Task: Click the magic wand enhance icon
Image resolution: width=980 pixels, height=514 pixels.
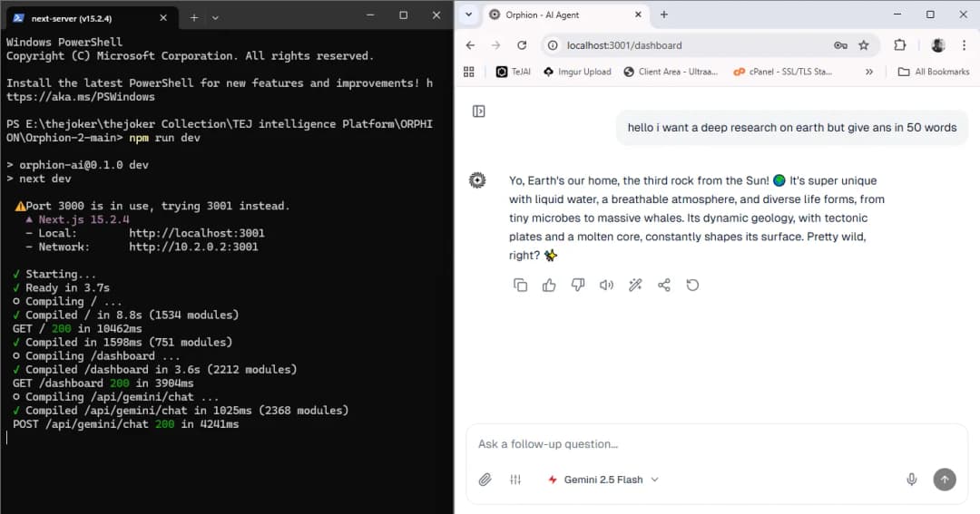Action: [635, 285]
